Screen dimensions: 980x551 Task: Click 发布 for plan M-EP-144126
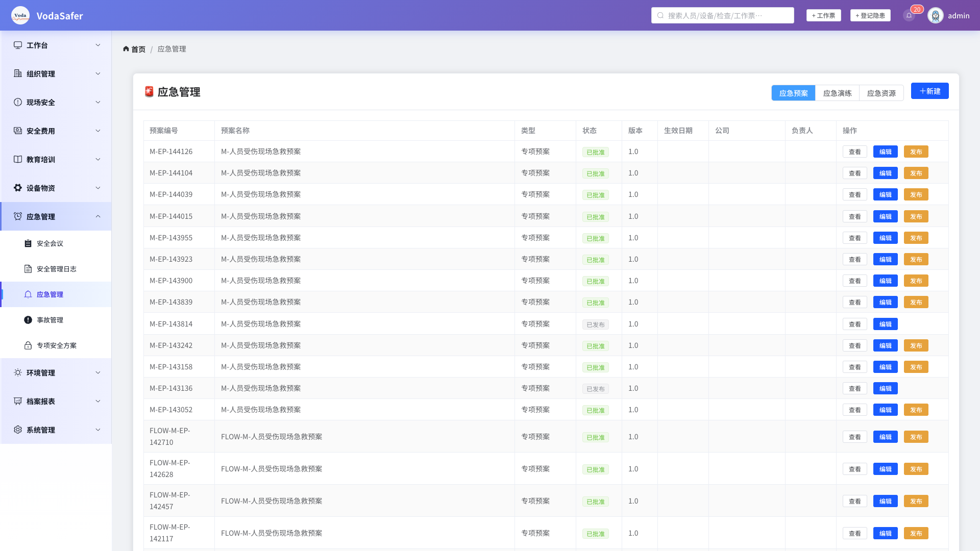916,152
